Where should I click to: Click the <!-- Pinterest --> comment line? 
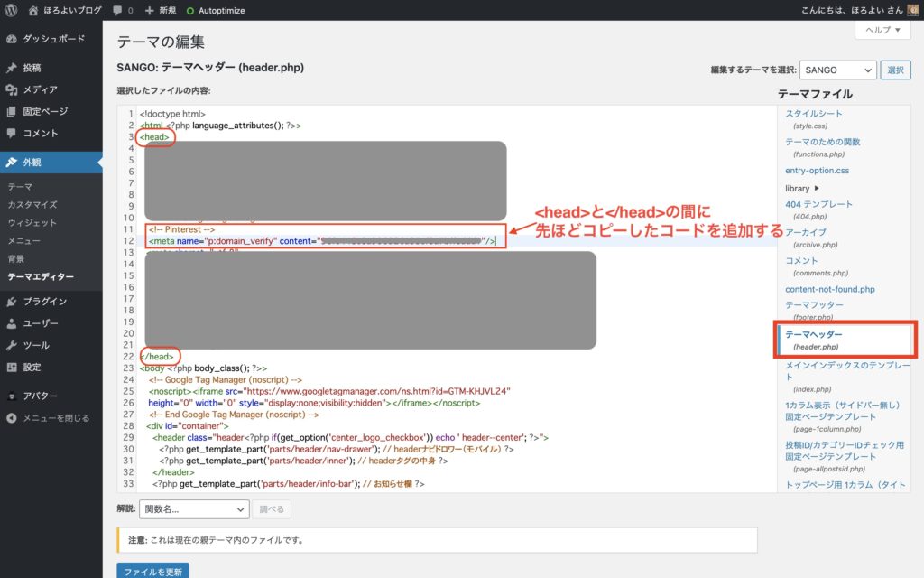[x=181, y=229]
